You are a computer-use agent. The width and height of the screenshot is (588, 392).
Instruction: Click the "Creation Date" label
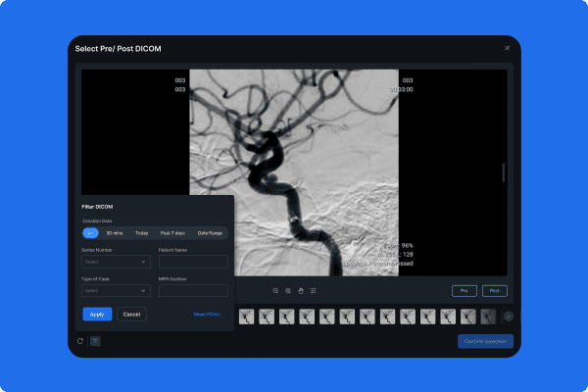tap(97, 220)
